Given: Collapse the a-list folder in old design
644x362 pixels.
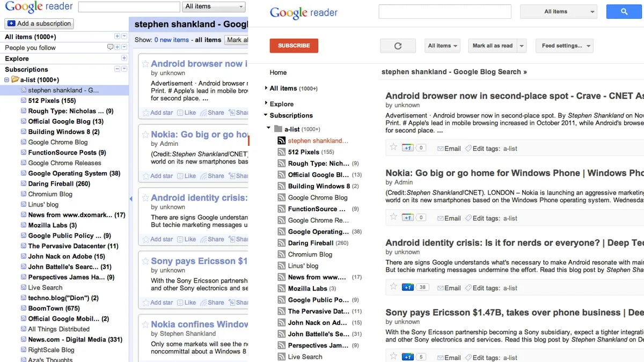Looking at the screenshot, I should point(7,79).
